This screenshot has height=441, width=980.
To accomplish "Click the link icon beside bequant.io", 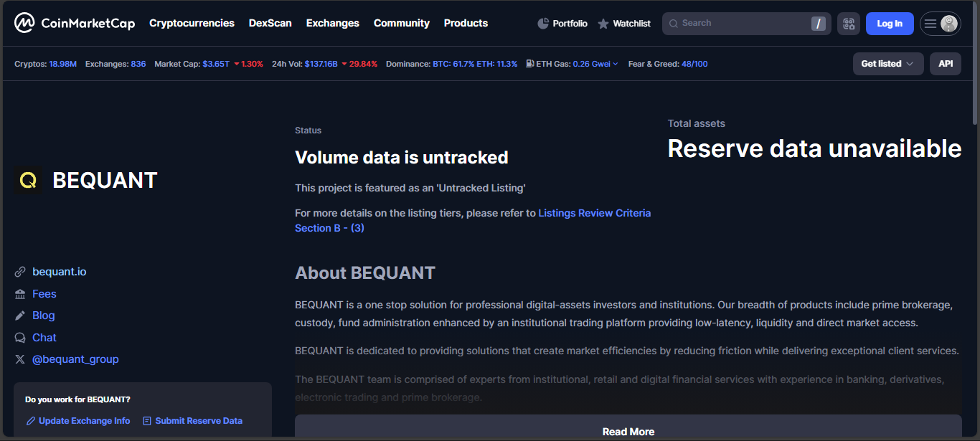I will pyautogui.click(x=20, y=272).
